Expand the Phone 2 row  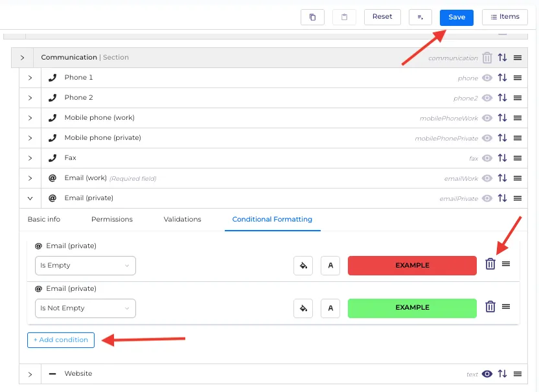[x=30, y=98]
